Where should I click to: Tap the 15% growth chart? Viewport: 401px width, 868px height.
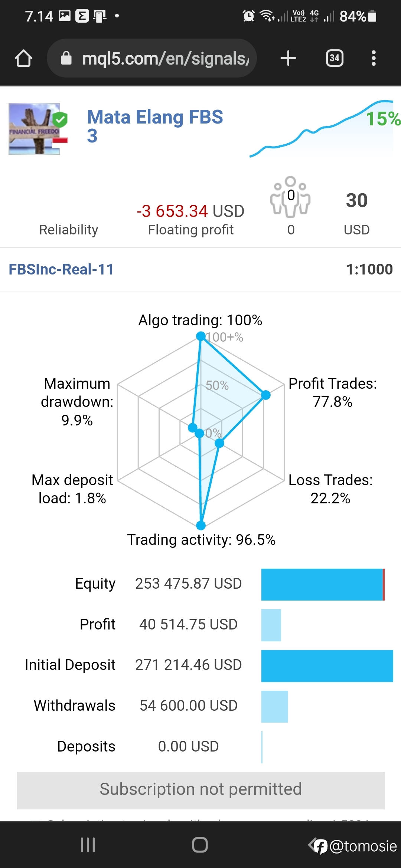tap(323, 128)
